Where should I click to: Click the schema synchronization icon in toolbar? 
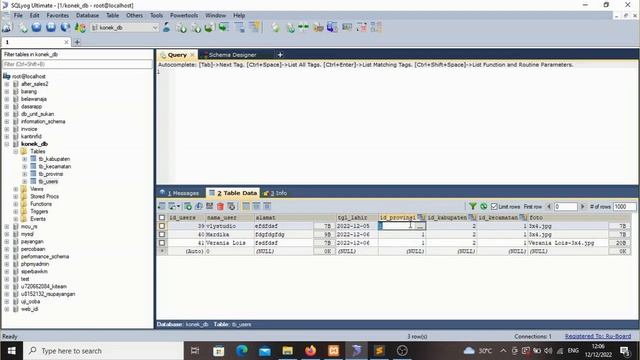290,27
